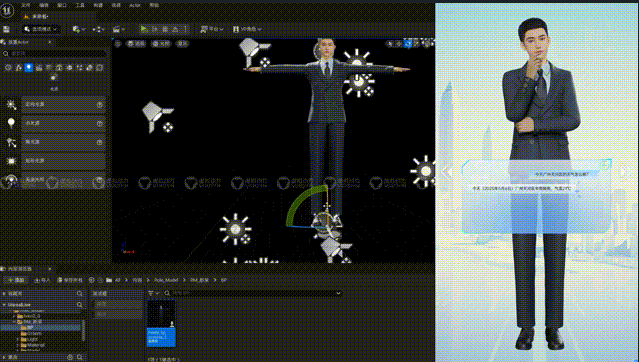Open the File menu

point(25,5)
